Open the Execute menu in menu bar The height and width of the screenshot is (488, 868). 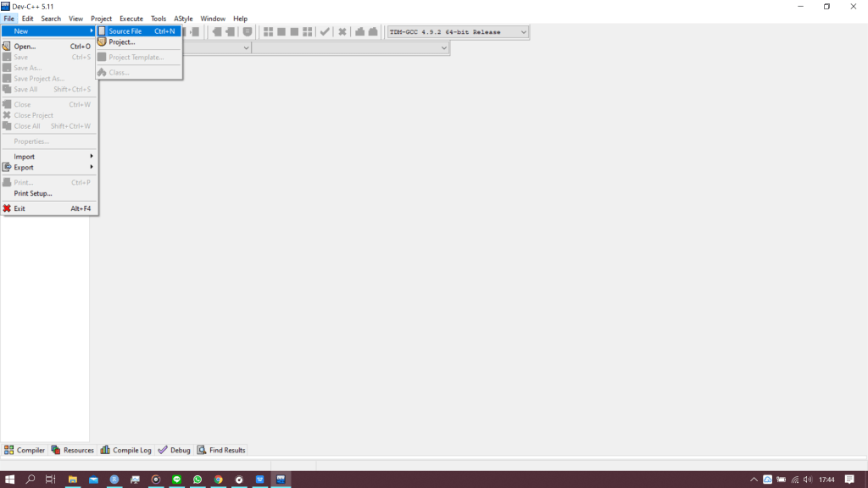pos(131,19)
